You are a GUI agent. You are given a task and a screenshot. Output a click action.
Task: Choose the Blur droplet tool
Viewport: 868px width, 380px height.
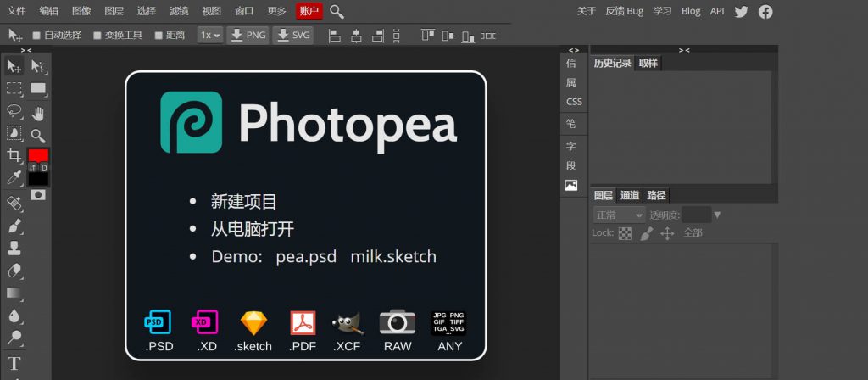pos(14,316)
